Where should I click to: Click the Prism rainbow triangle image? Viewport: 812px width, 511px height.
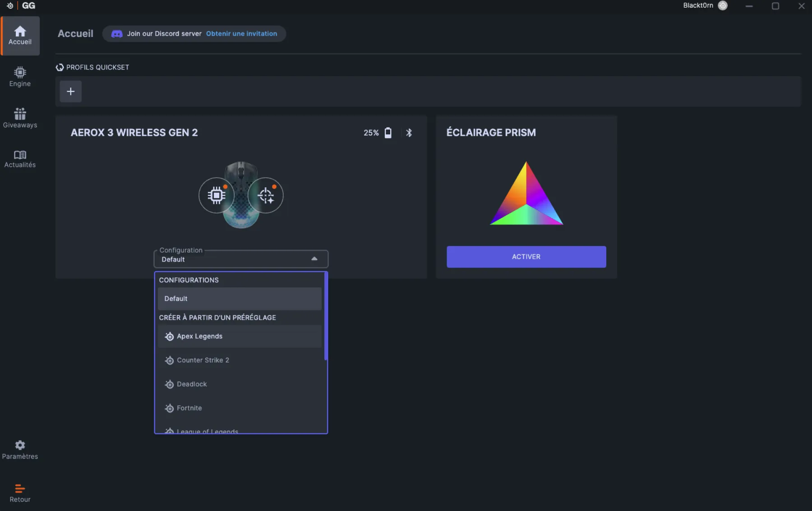tap(526, 193)
